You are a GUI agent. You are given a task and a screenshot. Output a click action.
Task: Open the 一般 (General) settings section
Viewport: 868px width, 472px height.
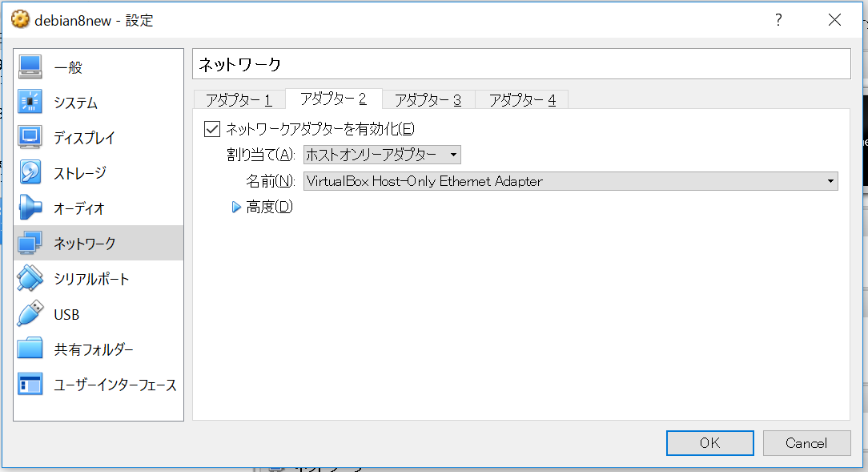(x=68, y=67)
